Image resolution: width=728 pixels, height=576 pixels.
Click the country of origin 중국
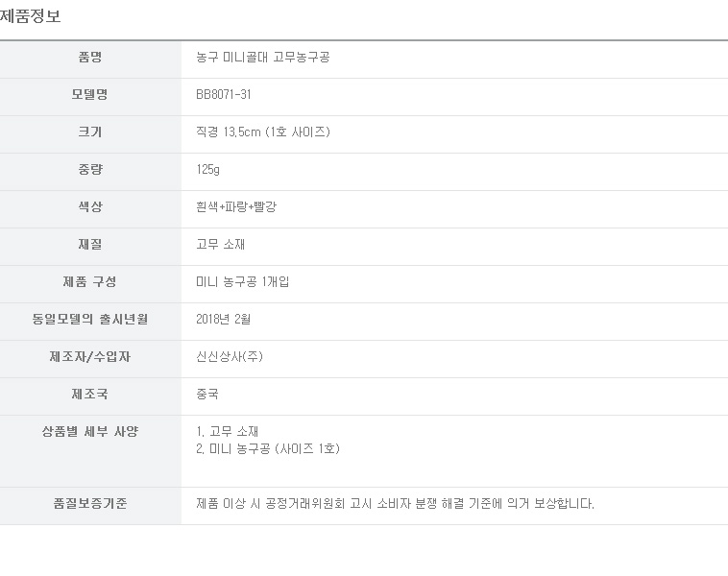207,394
